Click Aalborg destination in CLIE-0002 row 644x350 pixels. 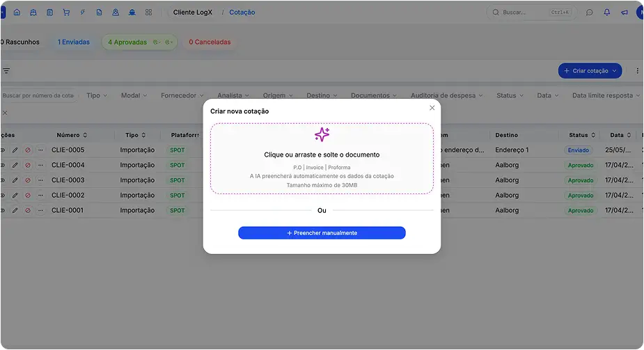507,196
